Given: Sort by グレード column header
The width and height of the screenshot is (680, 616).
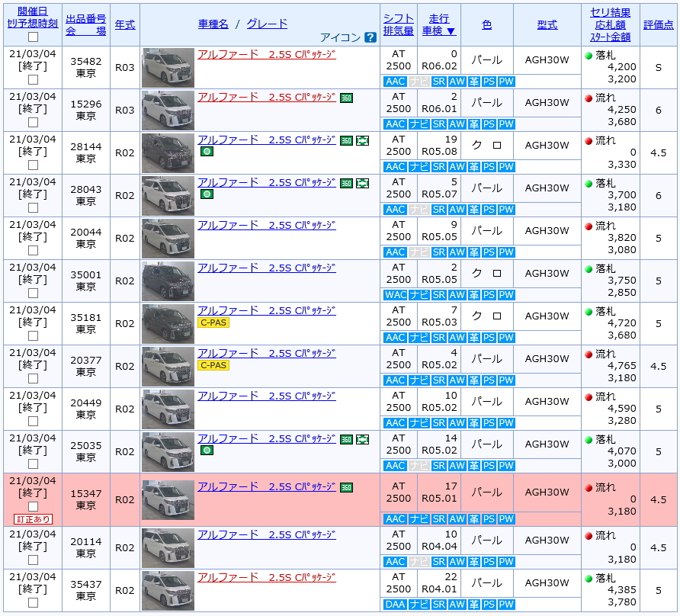Looking at the screenshot, I should click(x=267, y=24).
